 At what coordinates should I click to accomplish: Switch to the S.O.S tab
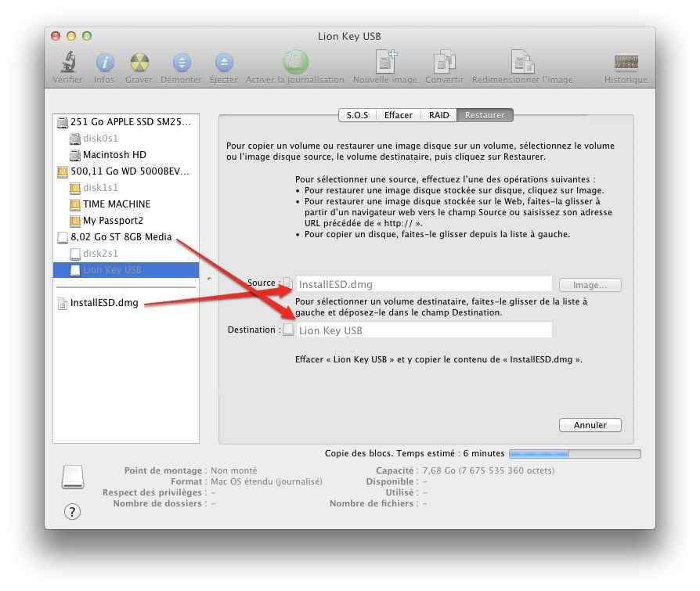(x=358, y=115)
